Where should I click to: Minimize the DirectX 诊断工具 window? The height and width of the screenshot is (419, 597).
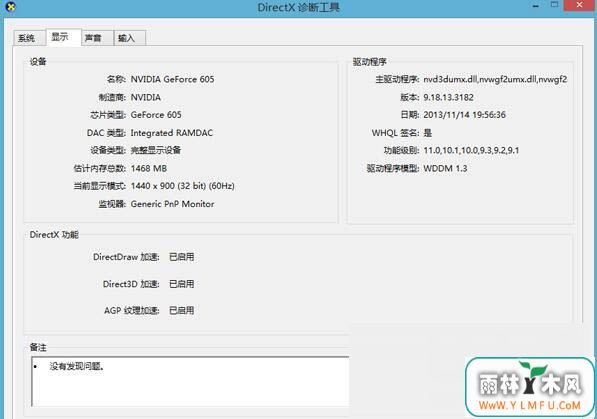536,6
